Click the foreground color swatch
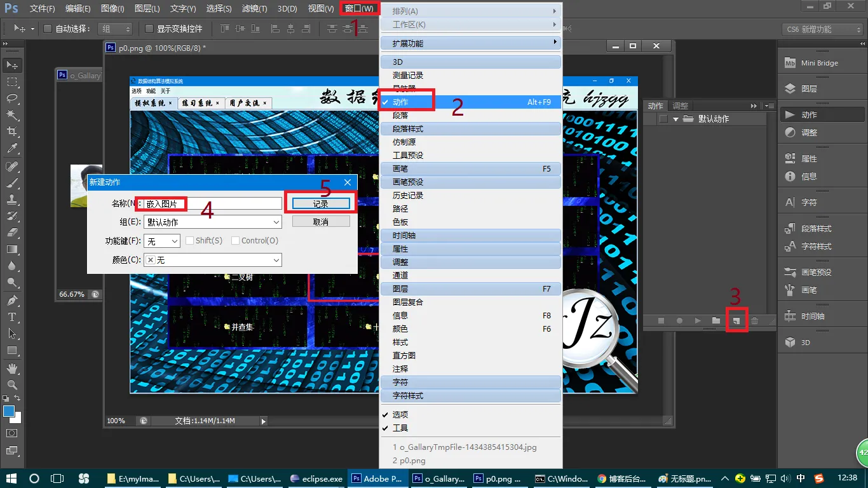 [9, 411]
